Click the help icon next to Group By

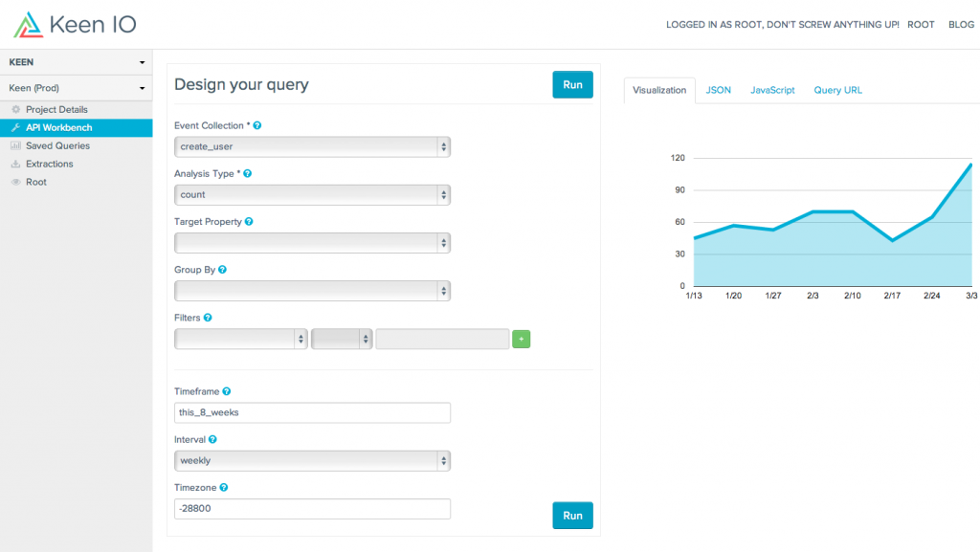tap(222, 270)
